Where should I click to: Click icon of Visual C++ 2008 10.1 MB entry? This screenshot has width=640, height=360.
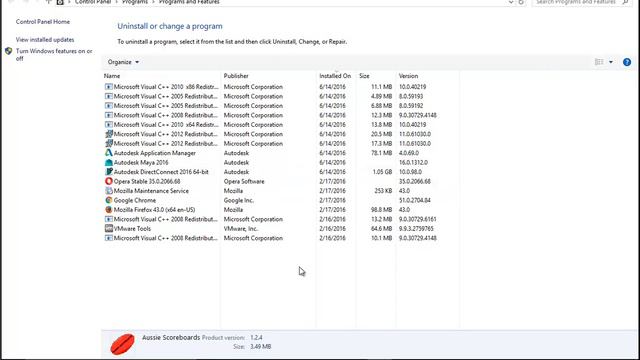(x=109, y=238)
